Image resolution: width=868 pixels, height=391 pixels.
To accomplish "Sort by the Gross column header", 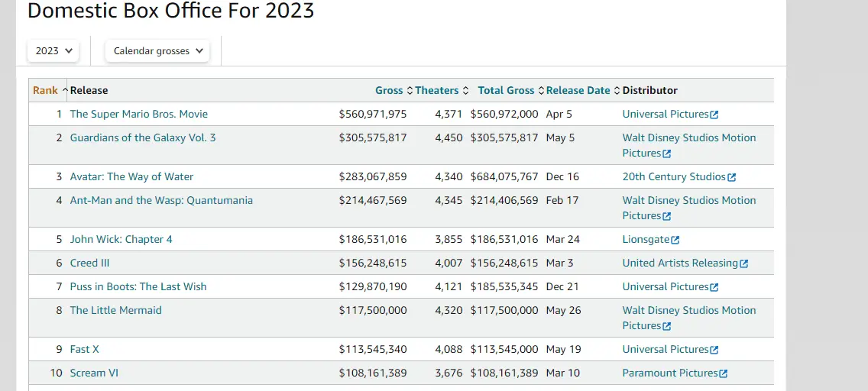I will 389,90.
